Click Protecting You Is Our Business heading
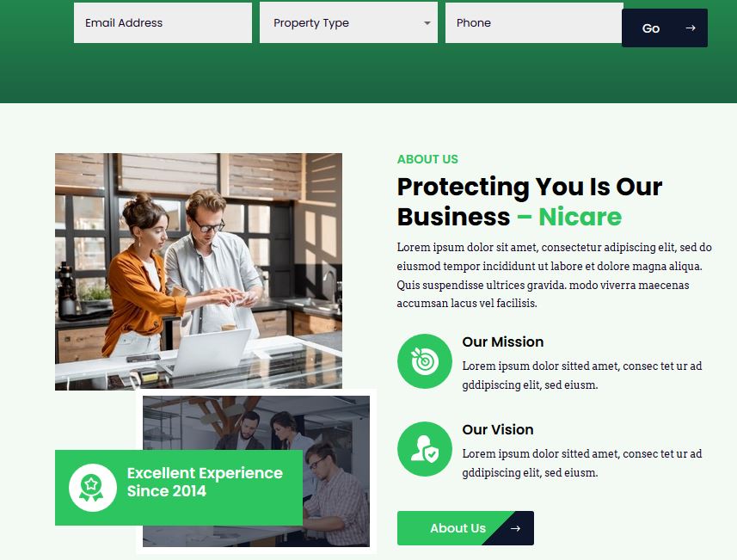Image resolution: width=737 pixels, height=560 pixels. tap(530, 201)
